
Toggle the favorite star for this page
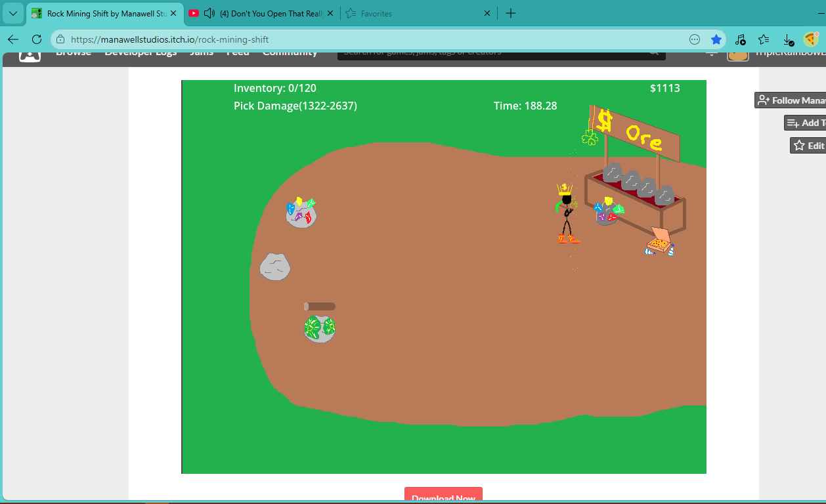click(x=716, y=39)
